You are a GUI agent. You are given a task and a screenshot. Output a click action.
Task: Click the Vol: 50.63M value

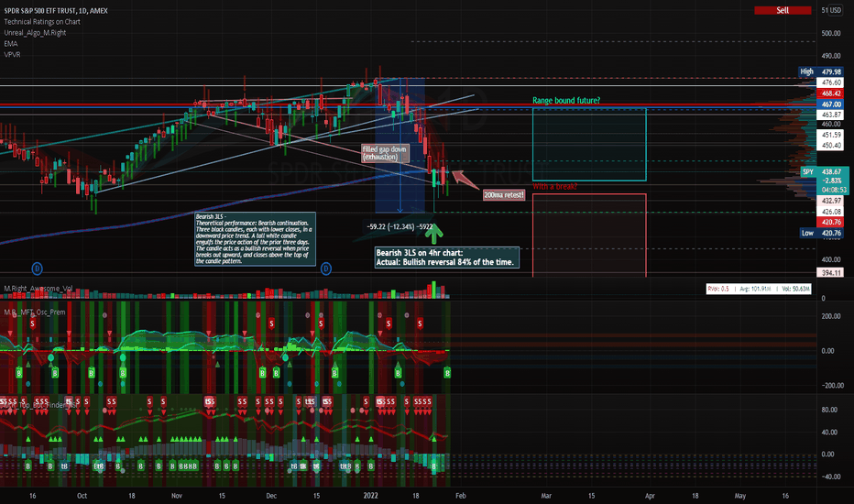(795, 289)
